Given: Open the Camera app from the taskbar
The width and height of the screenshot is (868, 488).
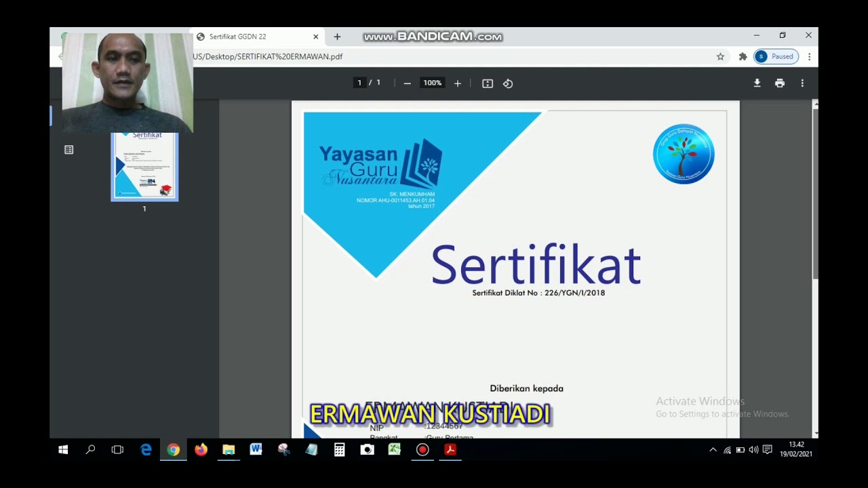Looking at the screenshot, I should pos(367,449).
